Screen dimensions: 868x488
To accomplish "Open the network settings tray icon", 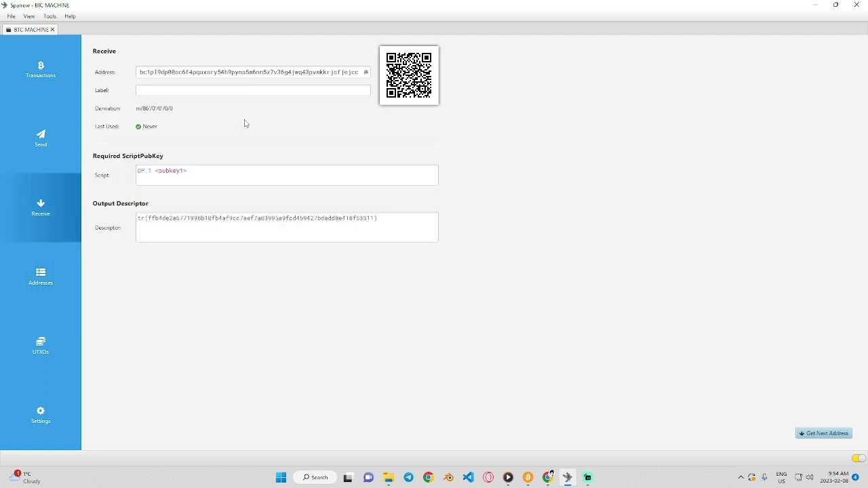I will (x=798, y=477).
